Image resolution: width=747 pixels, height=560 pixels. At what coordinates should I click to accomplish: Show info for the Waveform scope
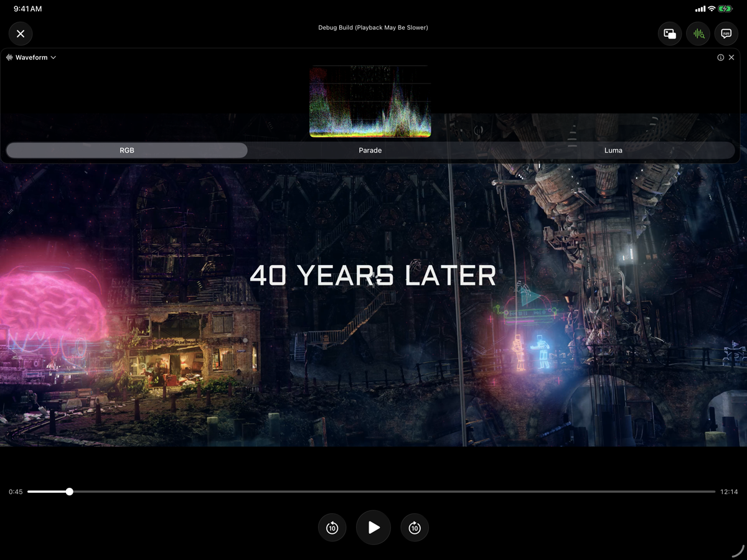click(720, 57)
